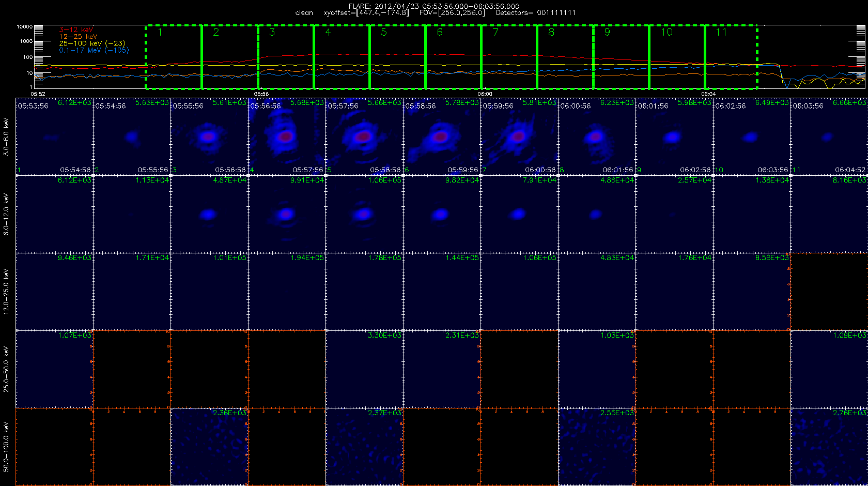Open the 6-12 keV image with peak 7.91E+04
868x486 pixels.
[x=519, y=214]
